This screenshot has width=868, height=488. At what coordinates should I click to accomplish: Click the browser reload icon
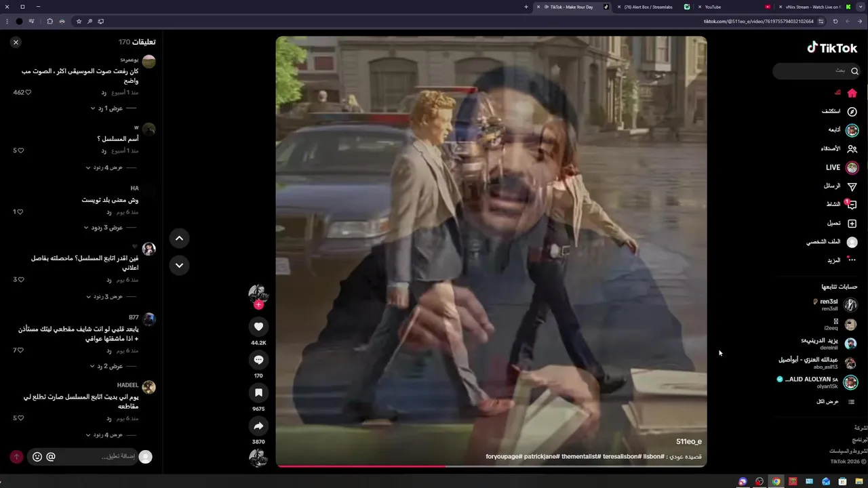tap(835, 21)
